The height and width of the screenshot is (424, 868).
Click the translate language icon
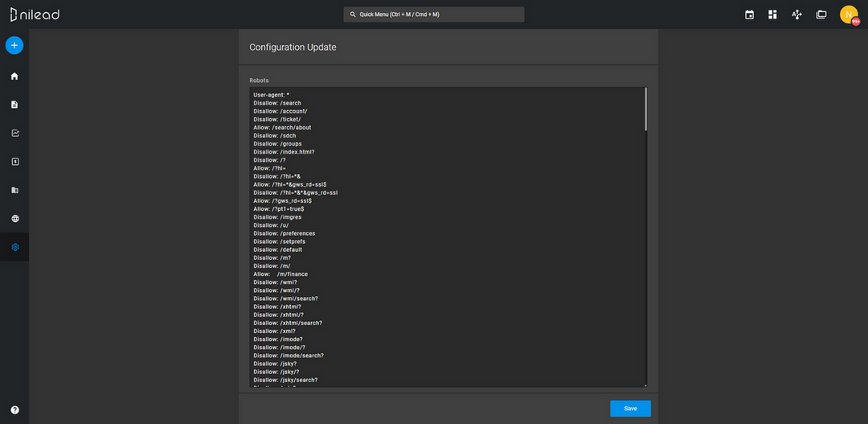[796, 14]
